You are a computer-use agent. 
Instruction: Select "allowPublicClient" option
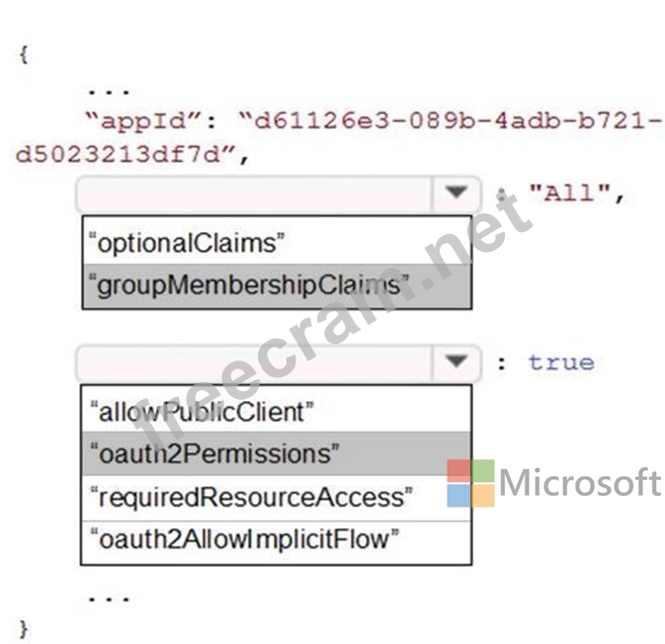click(x=276, y=410)
